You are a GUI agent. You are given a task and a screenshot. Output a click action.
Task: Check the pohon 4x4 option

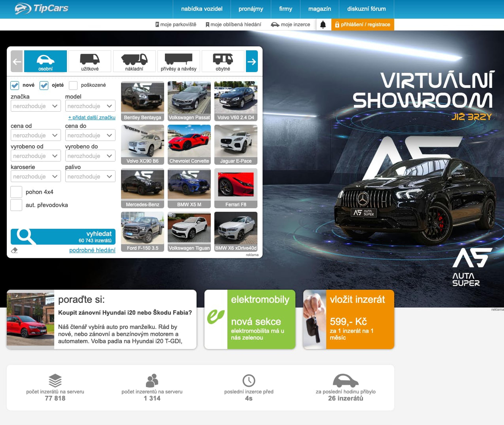click(16, 192)
